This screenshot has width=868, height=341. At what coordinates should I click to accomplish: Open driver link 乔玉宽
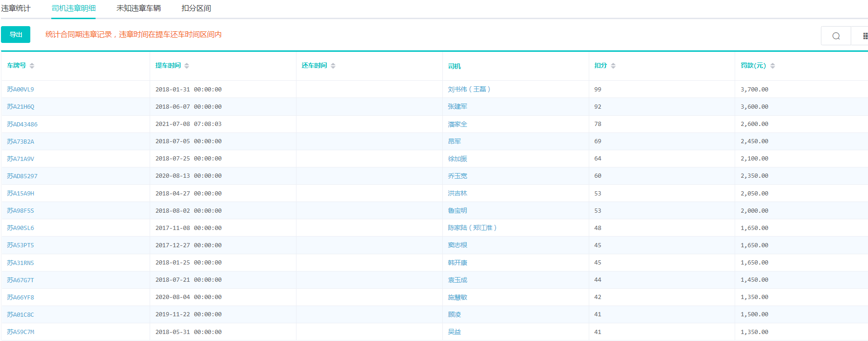click(x=457, y=176)
